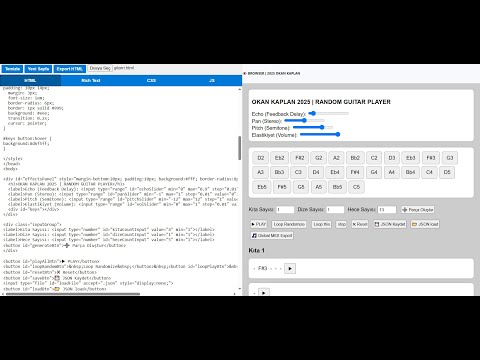Image resolution: width=480 pixels, height=360 pixels.
Task: Play the Eb2 note key
Action: (279, 158)
